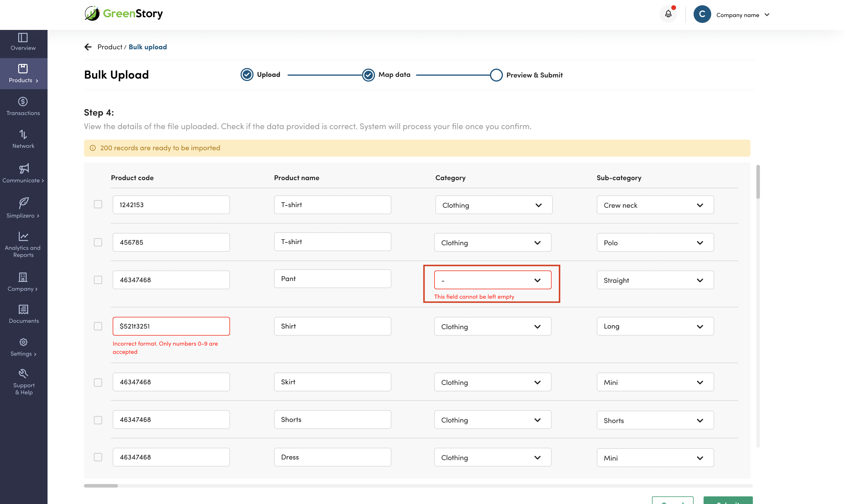Click the horizontal scrollbar under the table

101,486
